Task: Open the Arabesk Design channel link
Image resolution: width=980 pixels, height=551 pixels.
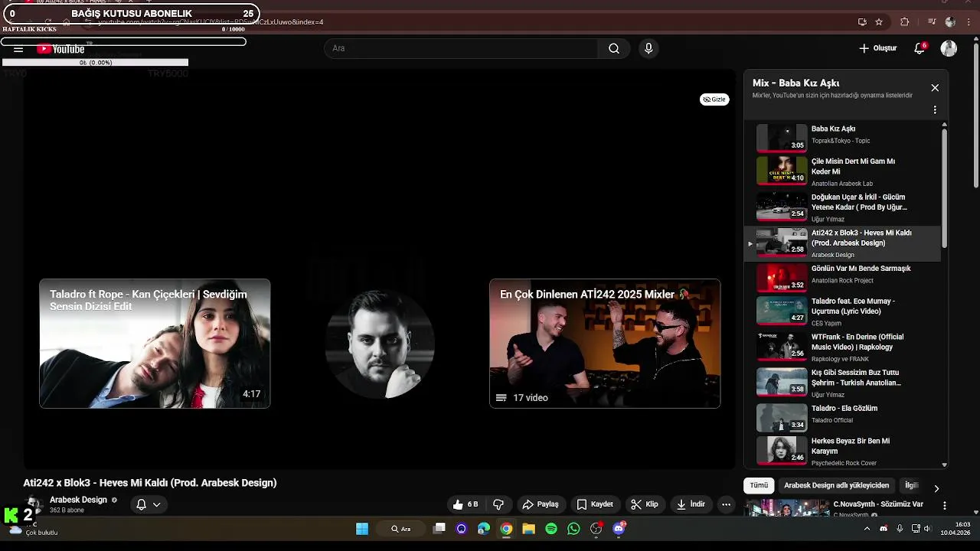Action: (78, 500)
